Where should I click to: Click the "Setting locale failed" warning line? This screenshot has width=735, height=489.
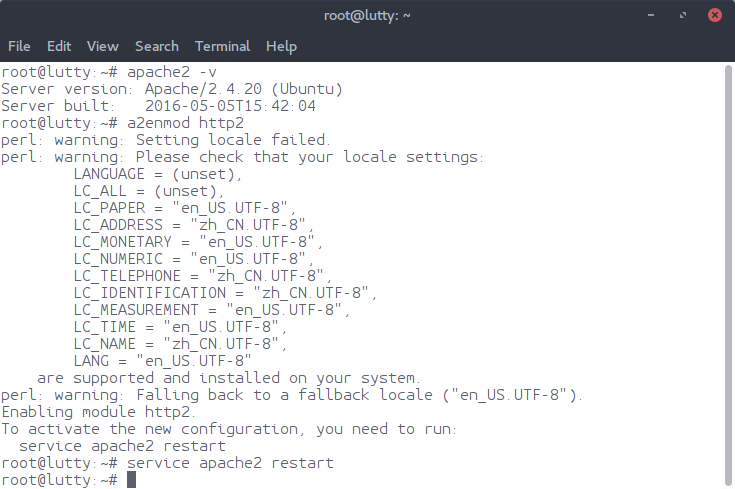(x=165, y=140)
